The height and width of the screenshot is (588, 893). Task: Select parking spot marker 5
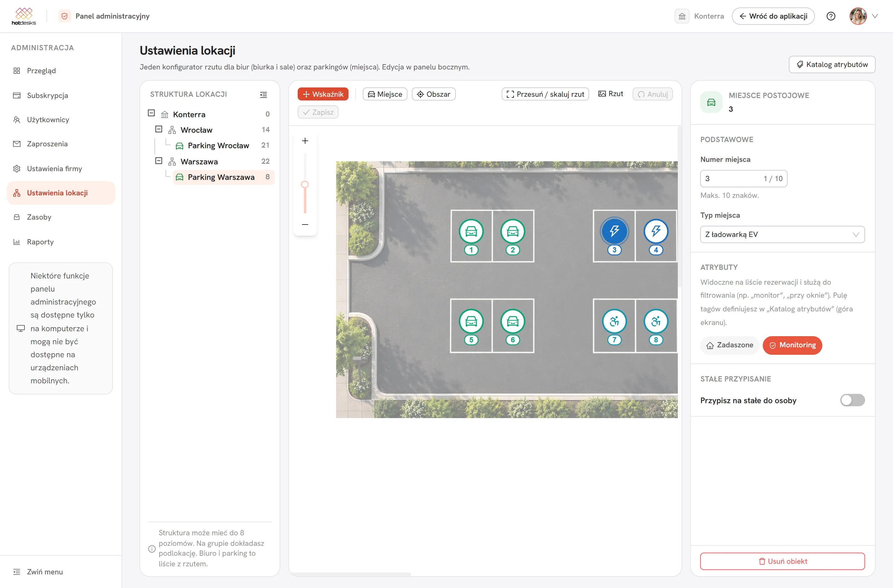click(471, 321)
